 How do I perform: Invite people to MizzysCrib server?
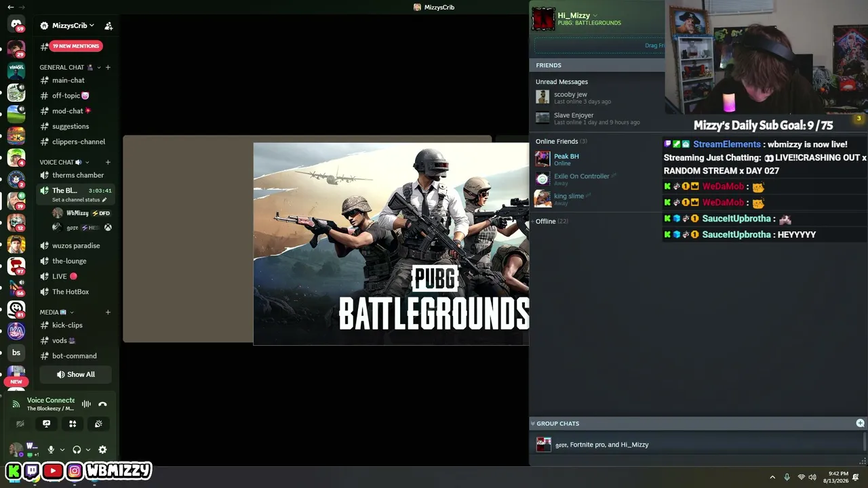108,26
